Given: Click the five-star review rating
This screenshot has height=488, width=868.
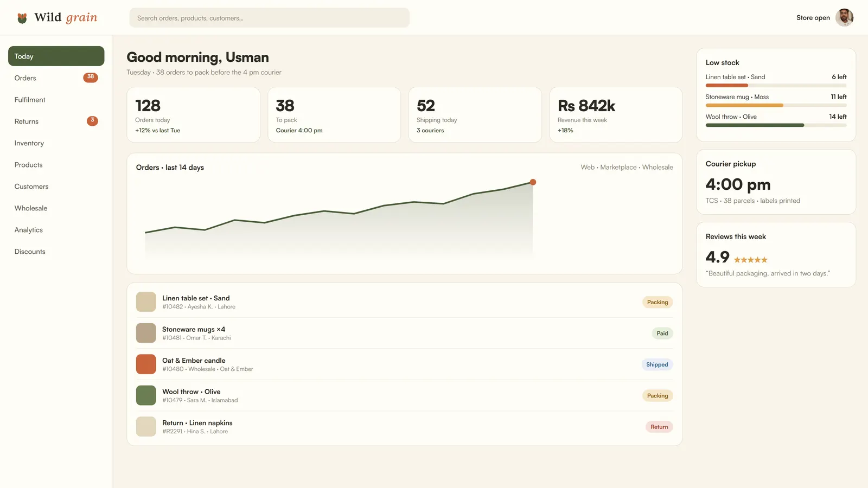Looking at the screenshot, I should pos(751,260).
